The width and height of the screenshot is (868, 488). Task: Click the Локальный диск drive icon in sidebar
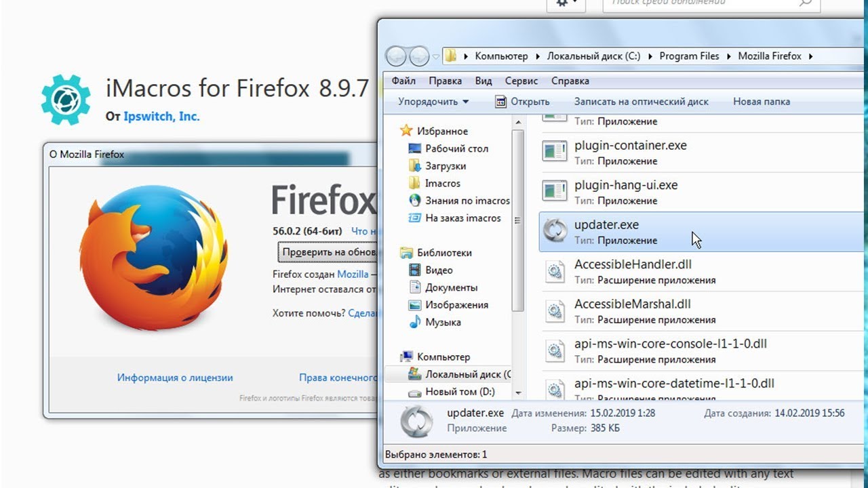point(414,374)
